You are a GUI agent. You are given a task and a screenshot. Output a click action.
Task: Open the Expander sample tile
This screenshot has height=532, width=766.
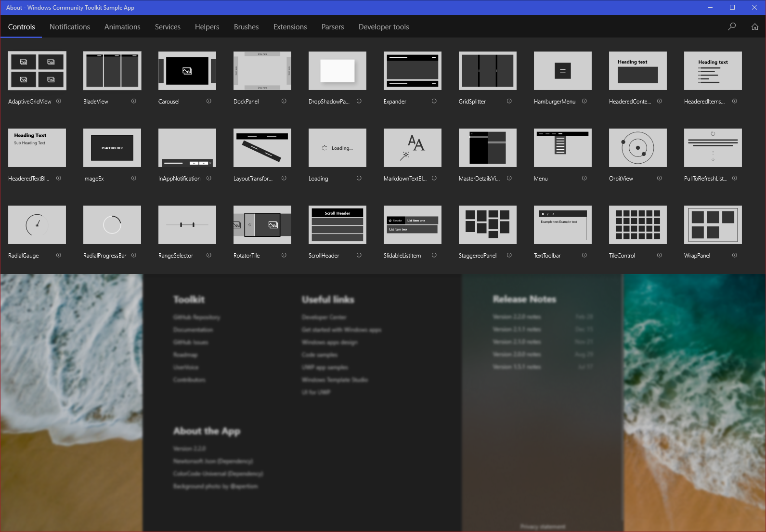(413, 71)
